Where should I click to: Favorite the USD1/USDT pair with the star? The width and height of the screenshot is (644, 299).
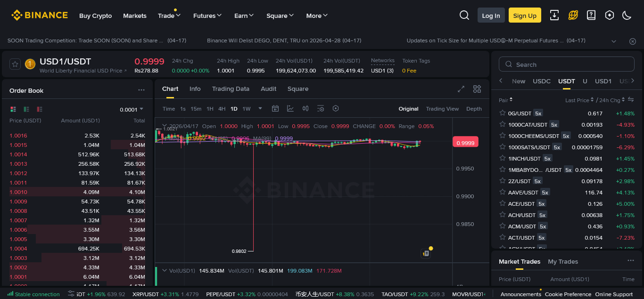15,64
